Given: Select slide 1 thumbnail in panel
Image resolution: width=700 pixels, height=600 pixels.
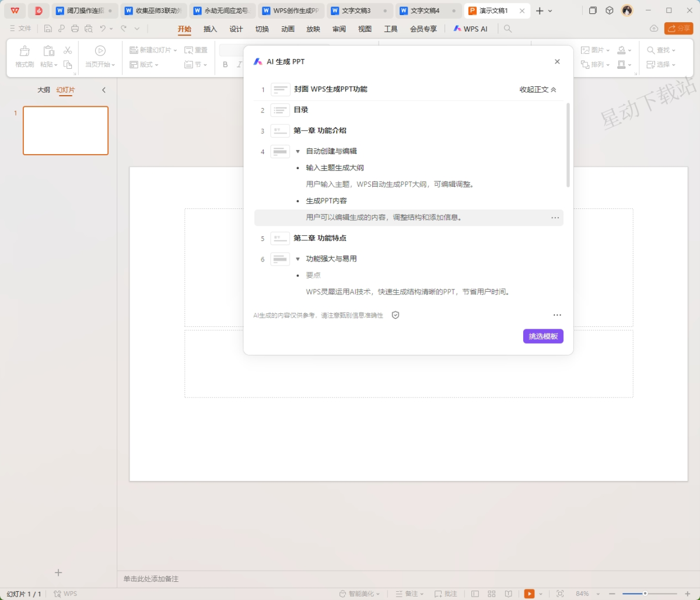Looking at the screenshot, I should click(x=65, y=131).
